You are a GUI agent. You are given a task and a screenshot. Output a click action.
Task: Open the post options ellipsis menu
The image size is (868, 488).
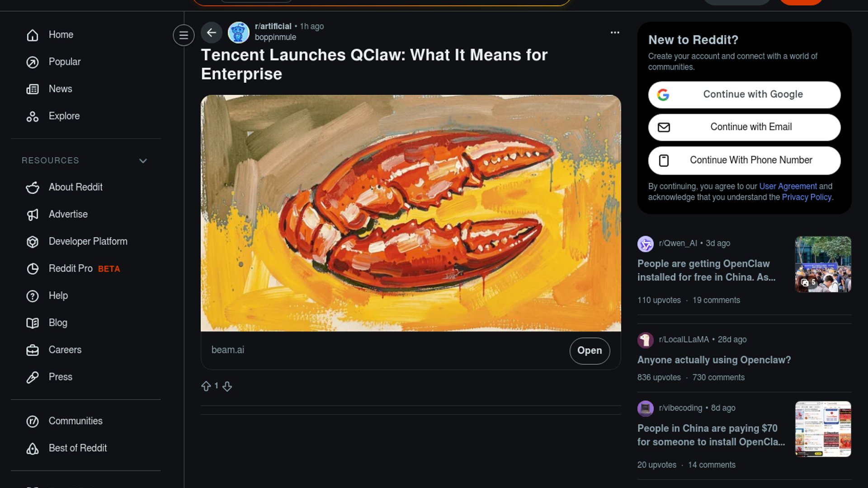pyautogui.click(x=615, y=33)
